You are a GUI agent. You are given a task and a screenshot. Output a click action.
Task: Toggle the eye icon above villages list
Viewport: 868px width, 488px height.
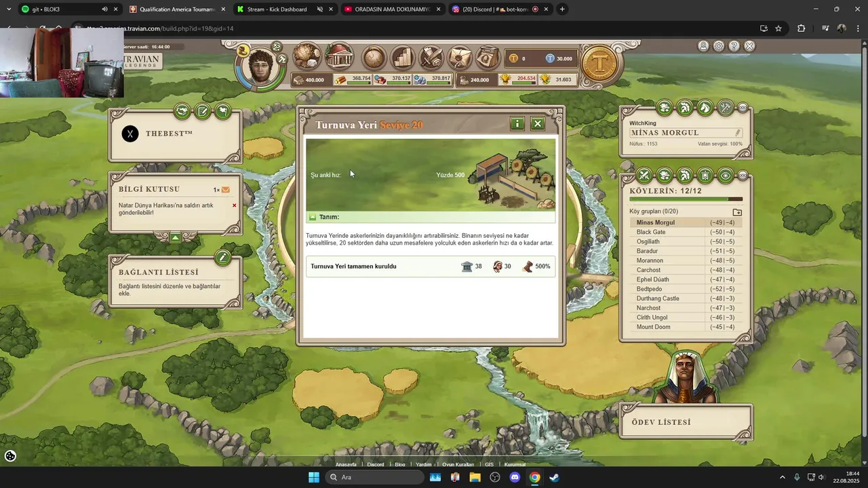(x=726, y=176)
